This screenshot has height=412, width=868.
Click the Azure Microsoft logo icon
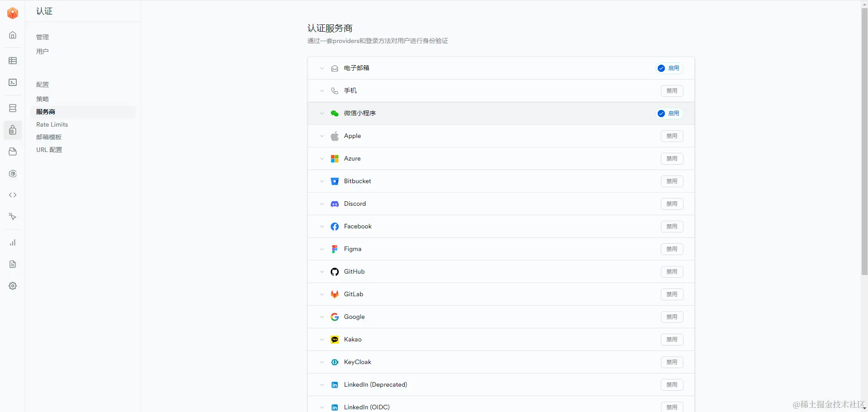tap(335, 159)
